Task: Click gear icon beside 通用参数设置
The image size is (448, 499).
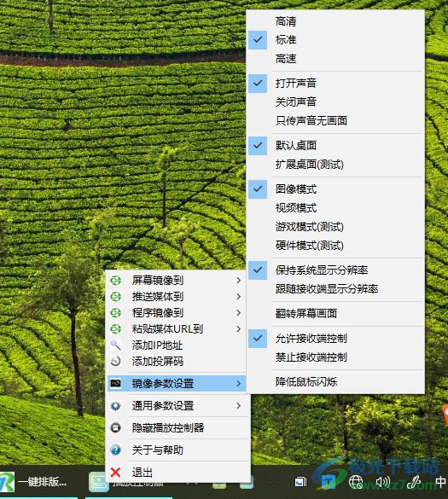Action: [x=115, y=406]
